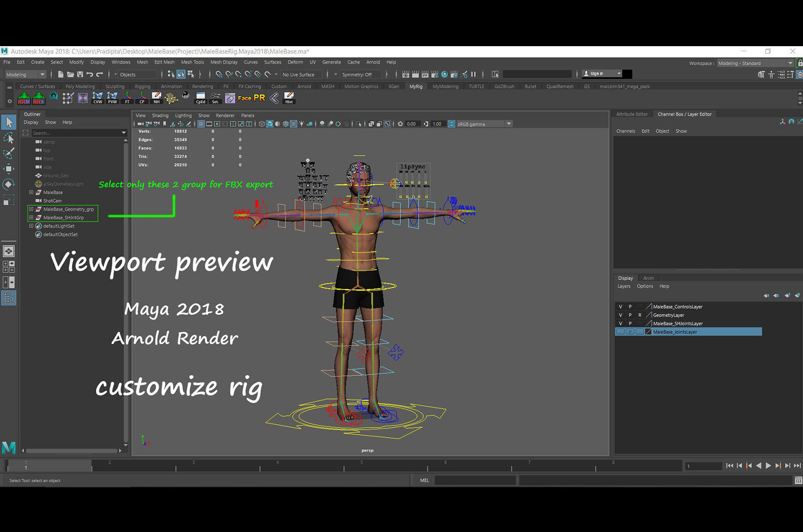Toggle the R display type on GeometryLayer
Image resolution: width=803 pixels, height=532 pixels.
(639, 315)
